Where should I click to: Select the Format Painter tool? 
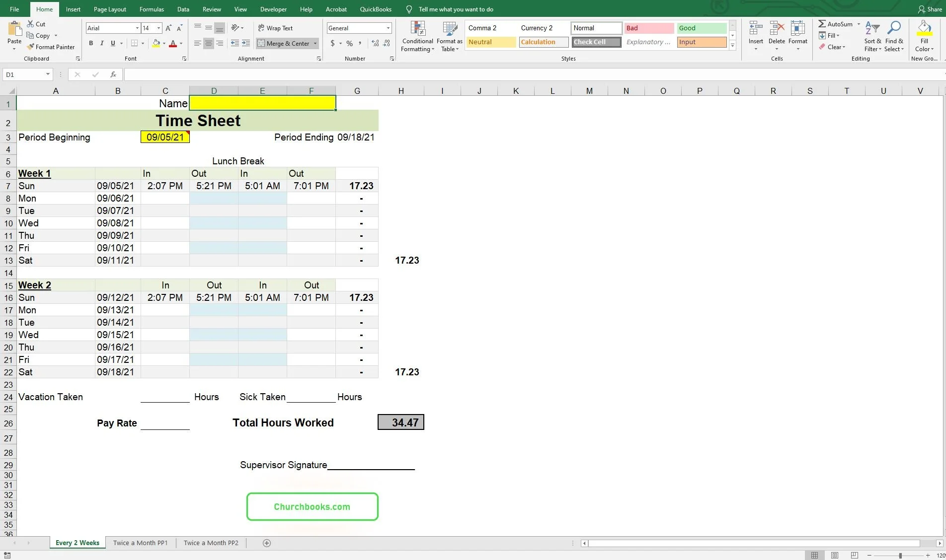pos(51,47)
